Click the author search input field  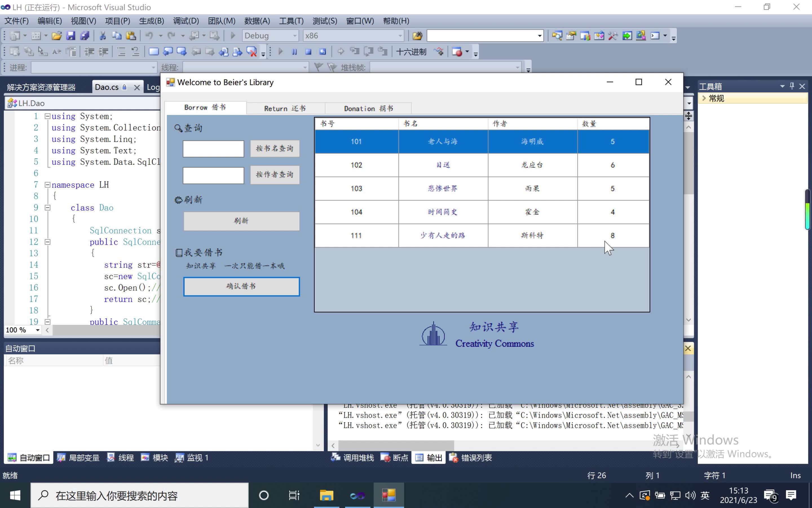213,175
